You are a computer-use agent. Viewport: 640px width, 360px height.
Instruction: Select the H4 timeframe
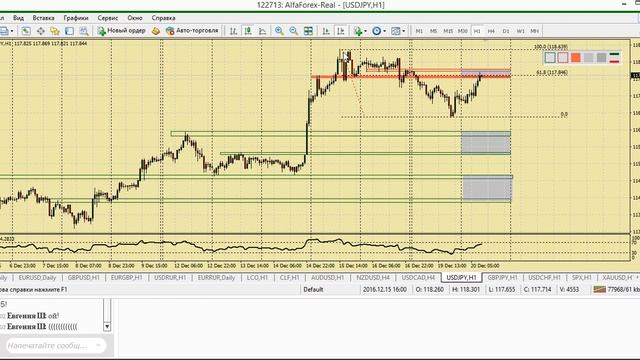pos(491,31)
